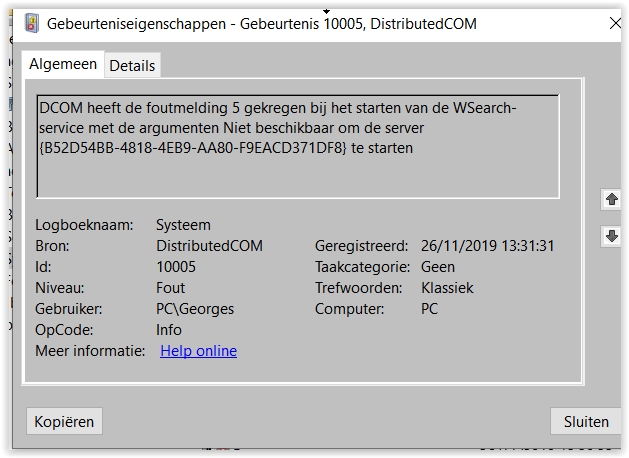Switch to the Algemeen tab

pyautogui.click(x=63, y=64)
